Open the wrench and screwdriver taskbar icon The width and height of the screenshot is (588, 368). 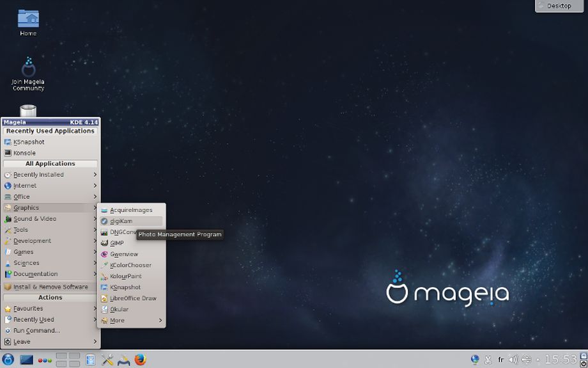click(x=107, y=360)
